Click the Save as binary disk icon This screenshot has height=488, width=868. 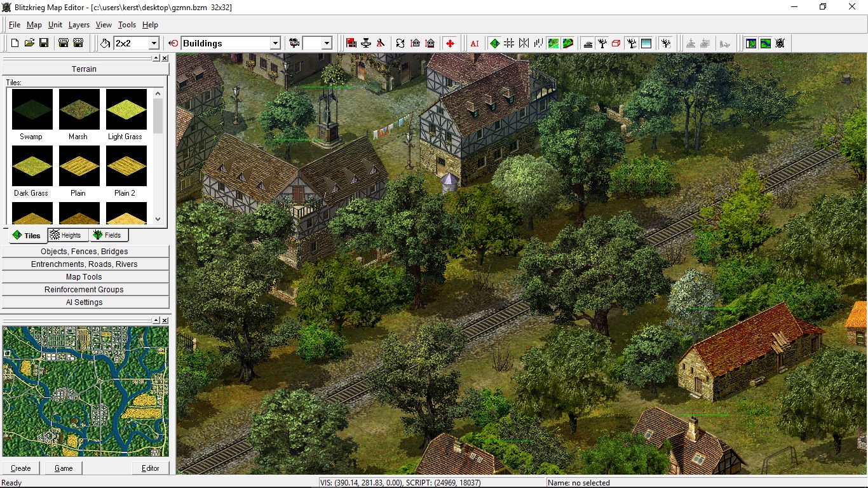click(78, 43)
